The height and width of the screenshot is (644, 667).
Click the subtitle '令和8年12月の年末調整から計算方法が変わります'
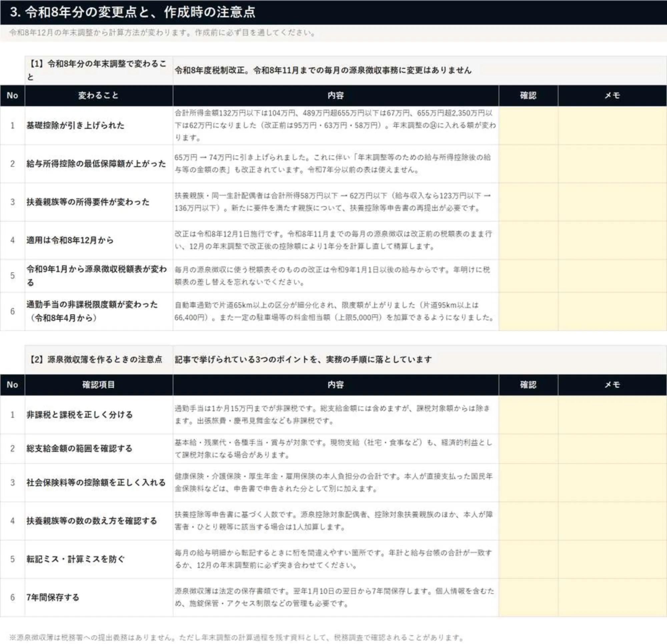coord(163,33)
